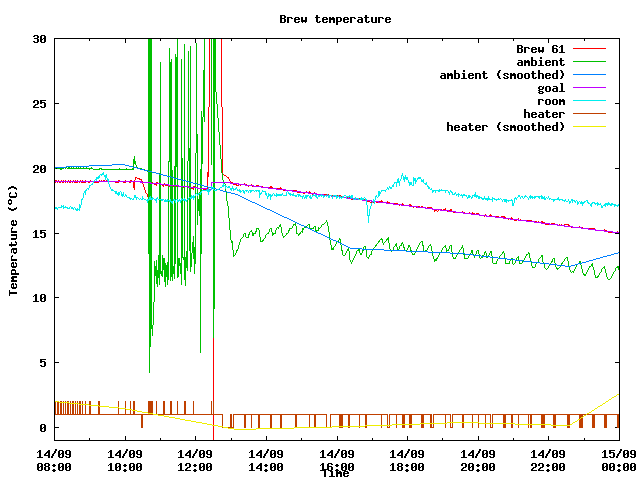Click the x-axis tick "14/09 20:00"
The height and width of the screenshot is (480, 640).
[478, 460]
